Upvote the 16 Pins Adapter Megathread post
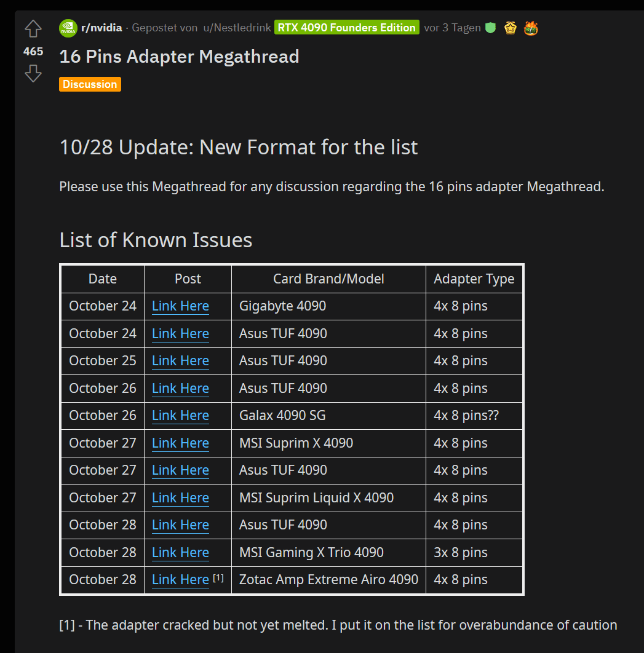This screenshot has height=653, width=644. [x=33, y=29]
